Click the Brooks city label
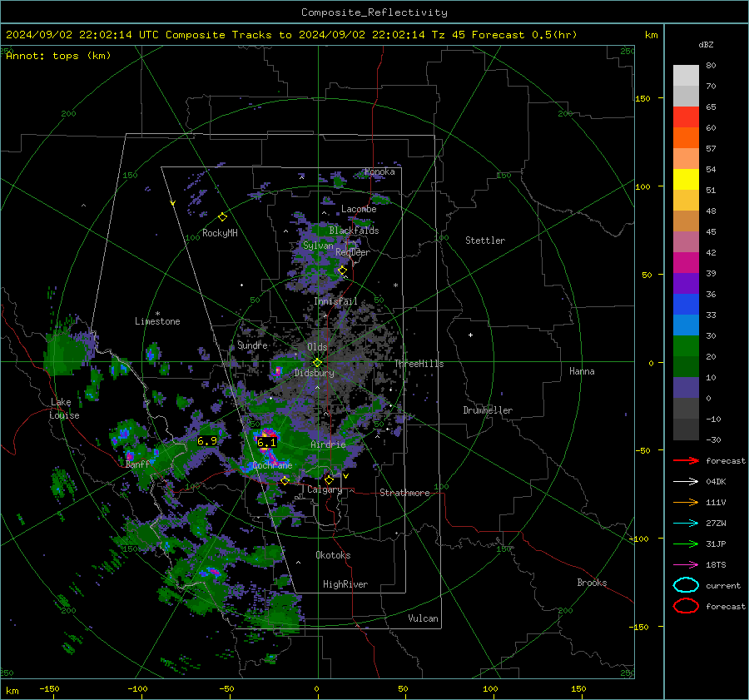Image resolution: width=749 pixels, height=700 pixels. [592, 583]
